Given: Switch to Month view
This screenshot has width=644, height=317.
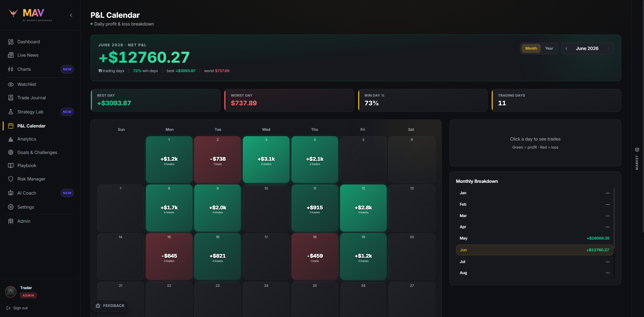Looking at the screenshot, I should (531, 49).
